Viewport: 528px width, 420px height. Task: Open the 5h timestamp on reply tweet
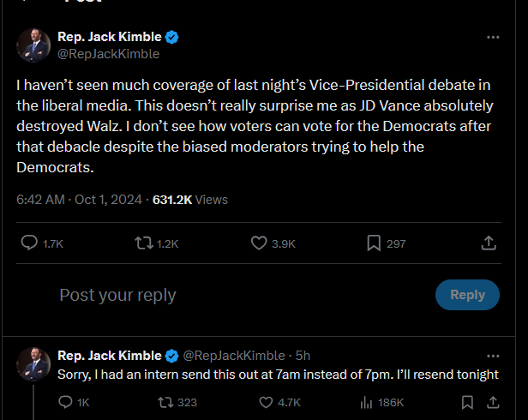(303, 356)
